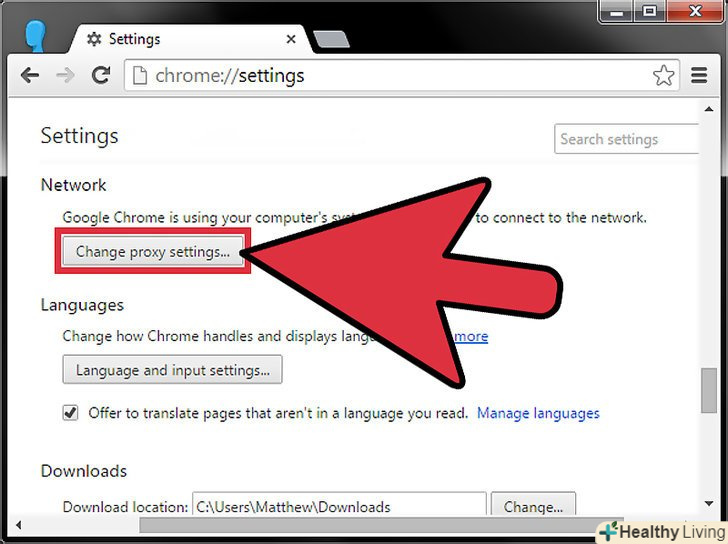Reload the page with refresh icon
Screen dimensions: 728x544
coord(100,75)
